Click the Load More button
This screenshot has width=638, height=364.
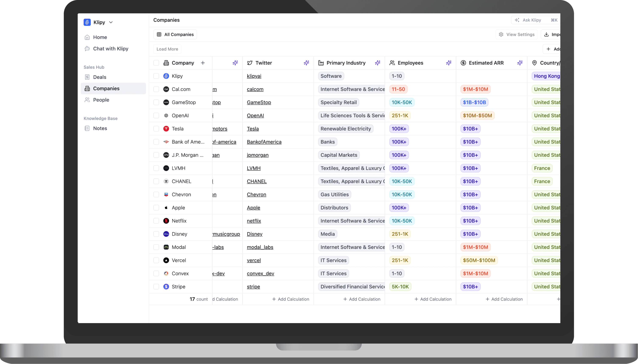pos(167,49)
